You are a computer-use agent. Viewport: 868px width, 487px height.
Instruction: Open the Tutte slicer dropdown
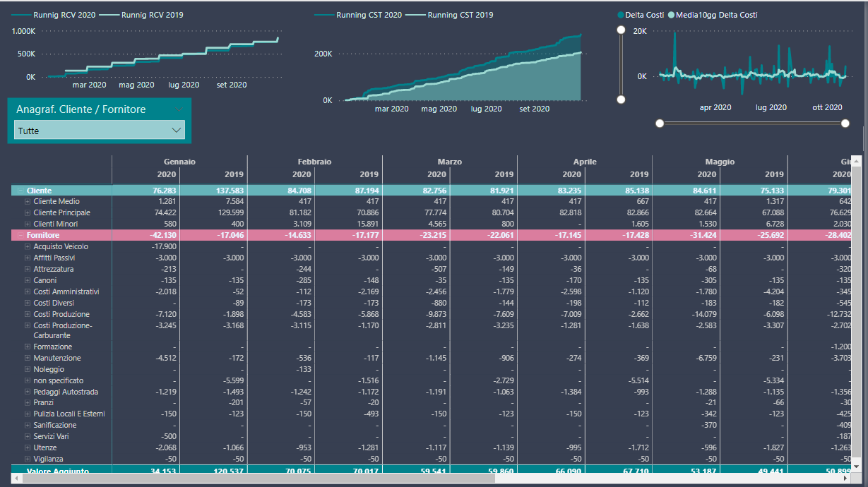pyautogui.click(x=100, y=130)
